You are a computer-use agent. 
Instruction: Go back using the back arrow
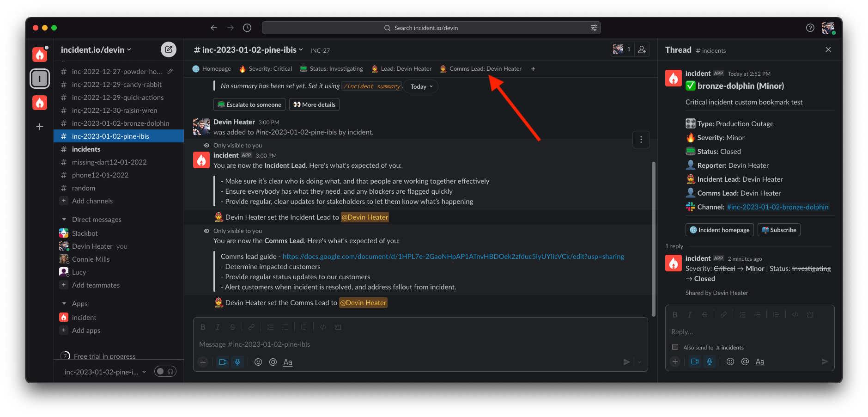coord(213,28)
